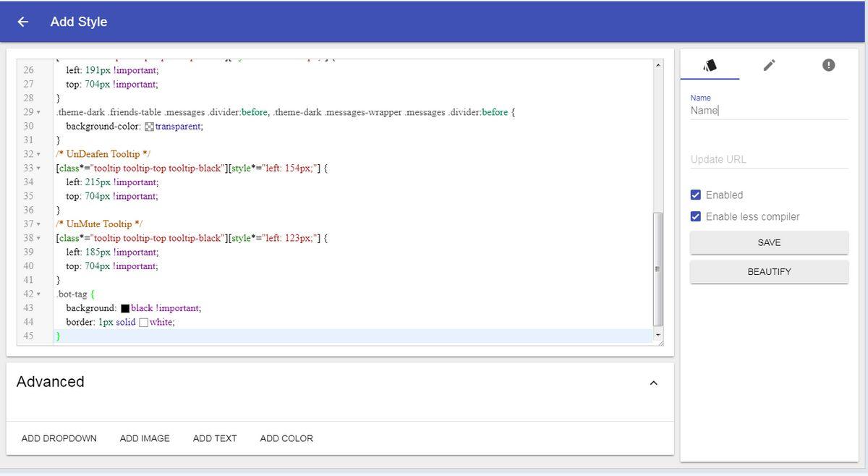
Task: Collapse the Advanced section chevron
Action: [653, 383]
